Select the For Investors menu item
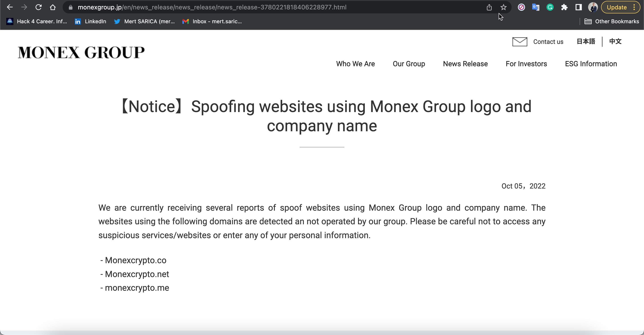 pos(526,64)
